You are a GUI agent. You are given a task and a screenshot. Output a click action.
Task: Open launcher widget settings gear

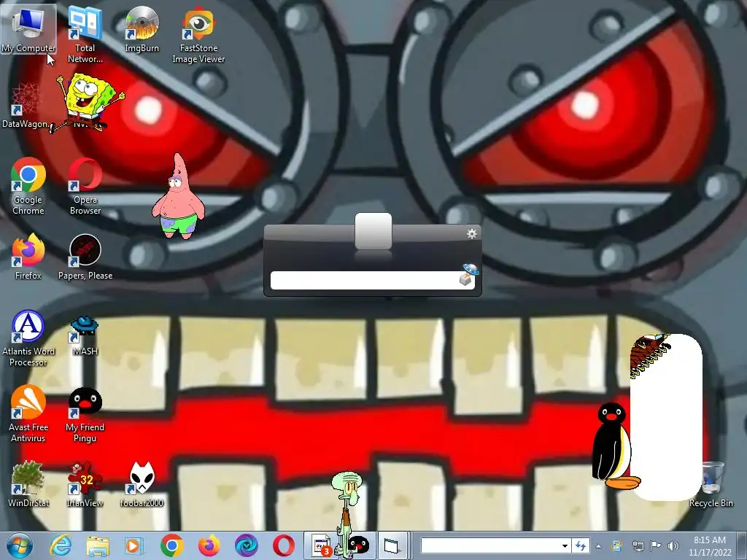pos(472,234)
